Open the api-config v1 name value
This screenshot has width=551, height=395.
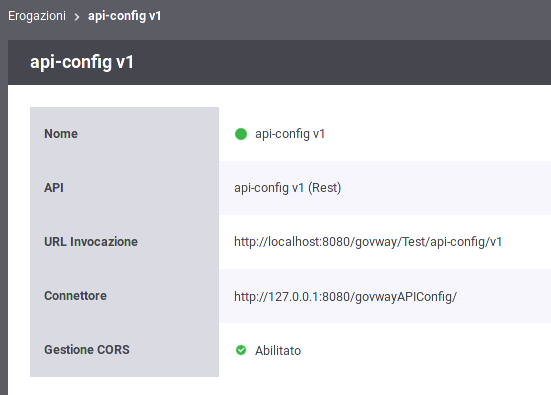point(290,134)
